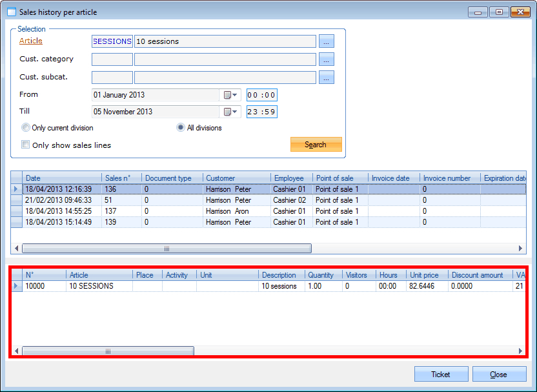Click the window icon in title bar
This screenshot has height=392, width=537.
click(x=11, y=11)
